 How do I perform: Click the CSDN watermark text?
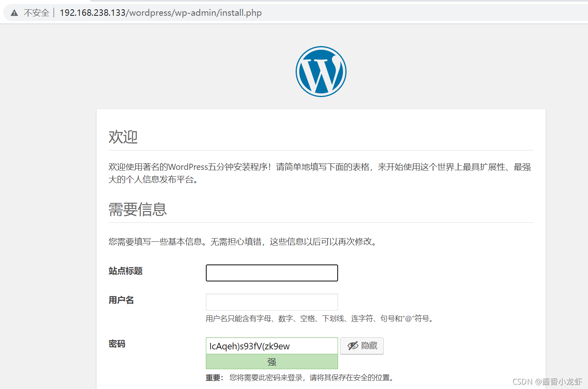[547, 382]
